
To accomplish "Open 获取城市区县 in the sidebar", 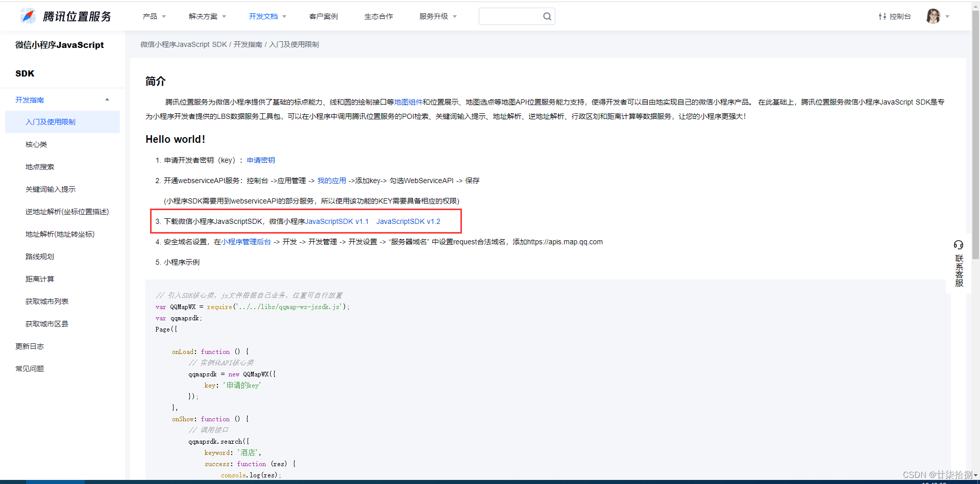I will (47, 324).
